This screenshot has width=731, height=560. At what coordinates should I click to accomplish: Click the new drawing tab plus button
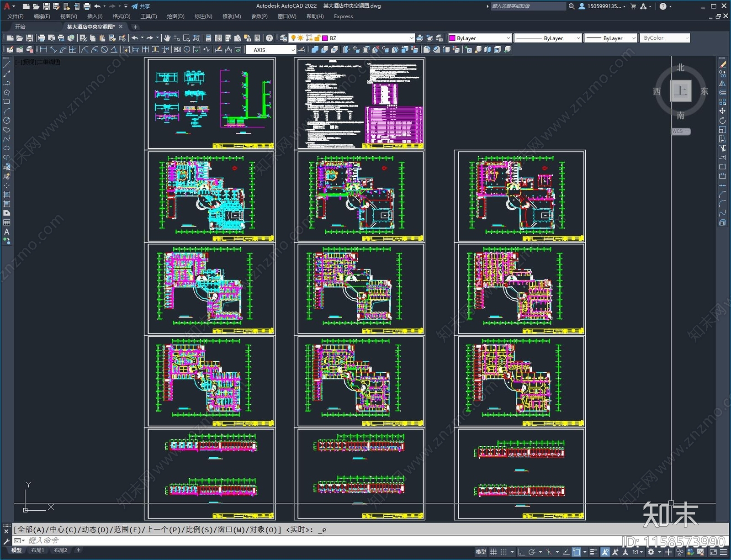[135, 27]
